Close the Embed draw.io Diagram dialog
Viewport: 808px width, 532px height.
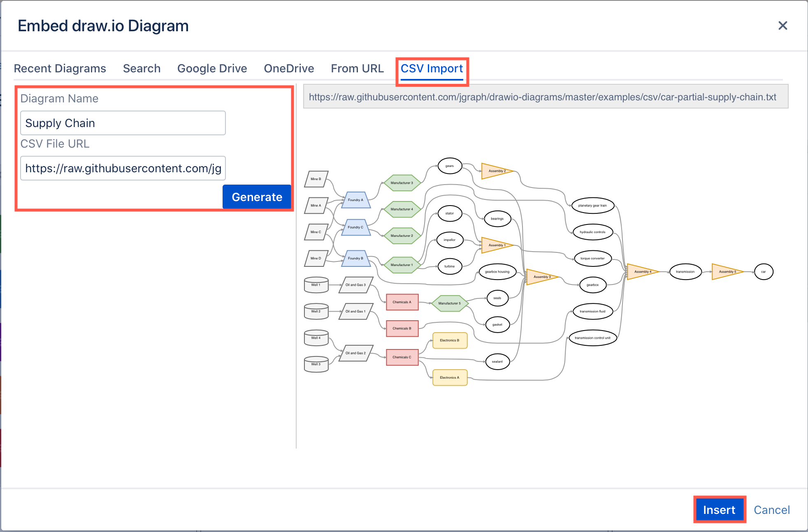click(x=782, y=25)
